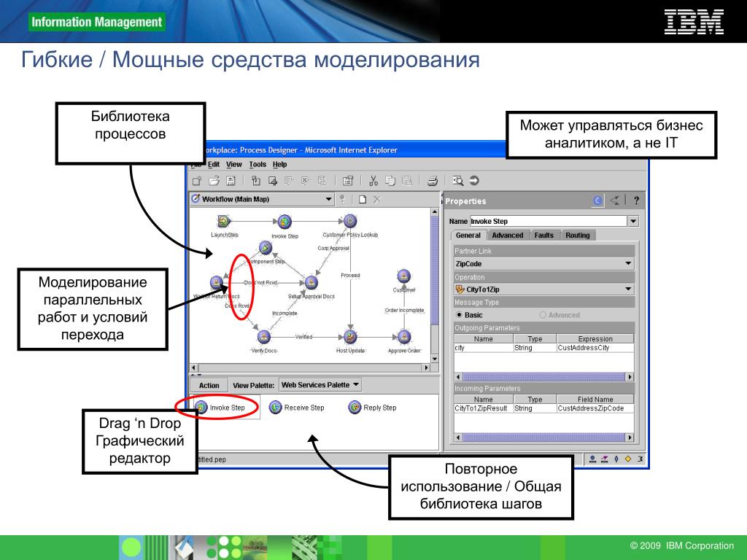Click the help question mark in Properties header

pyautogui.click(x=636, y=201)
